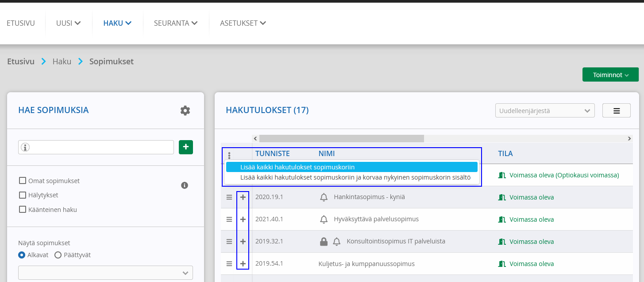
Task: Click the contract ID 2020.19.1
Action: point(269,197)
